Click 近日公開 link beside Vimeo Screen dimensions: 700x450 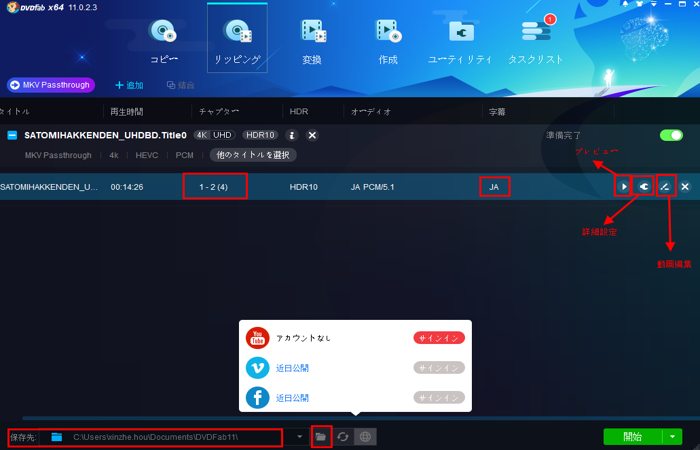coord(292,368)
